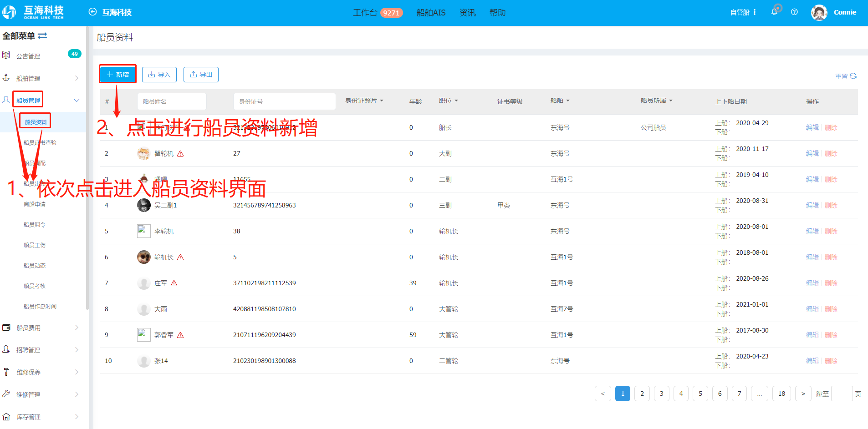Click 删除 for 庄军 row
The width and height of the screenshot is (868, 429).
pyautogui.click(x=831, y=283)
